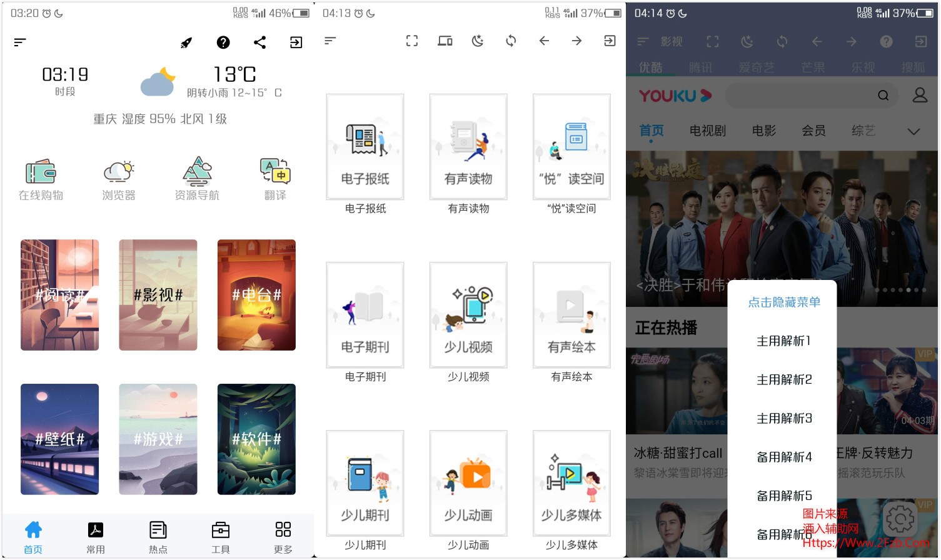Open the hamburger menu on home screen
The height and width of the screenshot is (560, 941).
20,42
